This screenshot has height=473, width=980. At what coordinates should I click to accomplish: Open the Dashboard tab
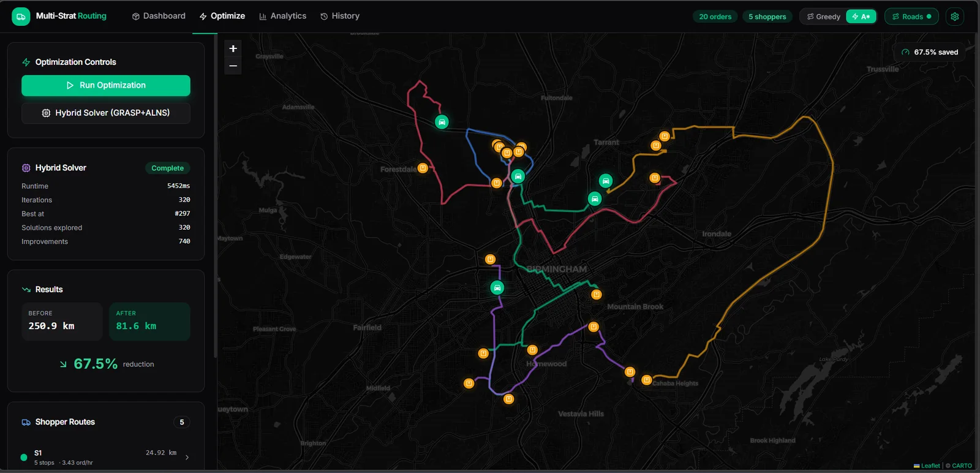pyautogui.click(x=159, y=16)
